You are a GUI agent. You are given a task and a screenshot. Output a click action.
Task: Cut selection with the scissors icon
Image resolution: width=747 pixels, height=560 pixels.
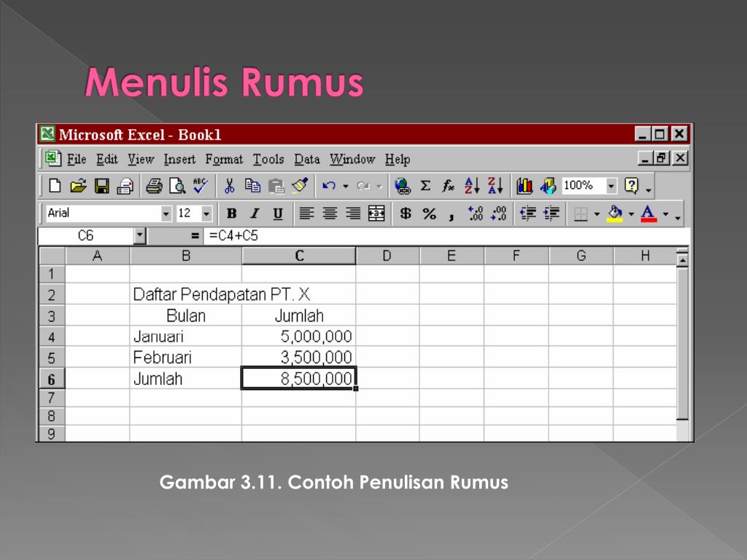click(229, 186)
